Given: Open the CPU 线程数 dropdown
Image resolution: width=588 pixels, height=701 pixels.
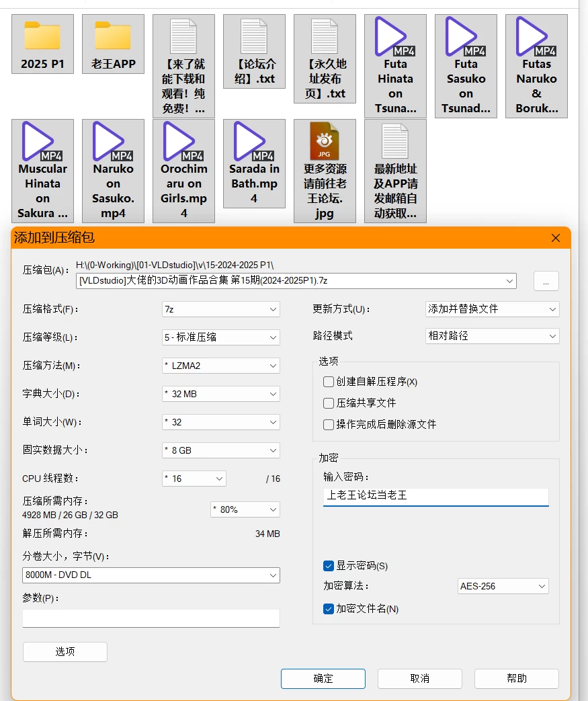Looking at the screenshot, I should click(194, 479).
